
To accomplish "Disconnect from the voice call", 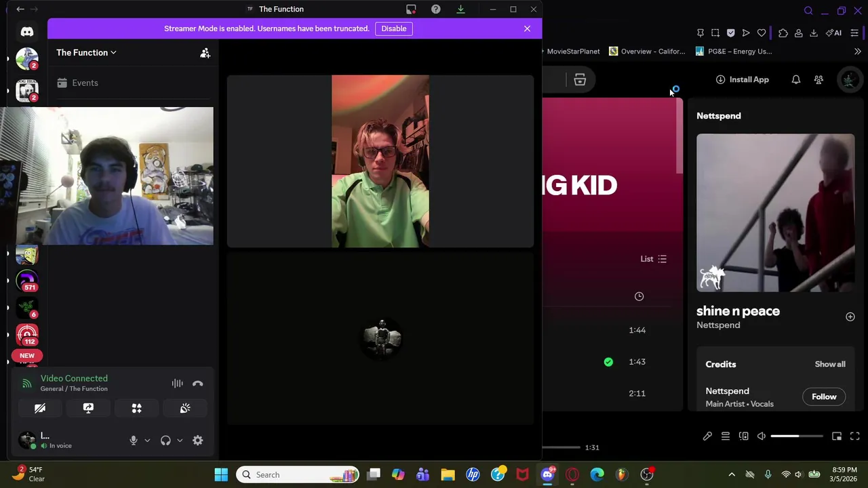I will point(197,384).
